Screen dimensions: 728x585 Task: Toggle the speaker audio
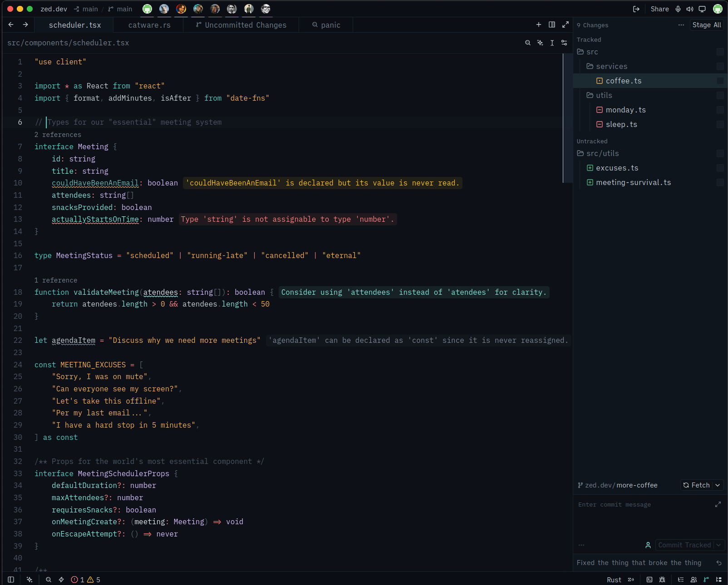click(690, 9)
